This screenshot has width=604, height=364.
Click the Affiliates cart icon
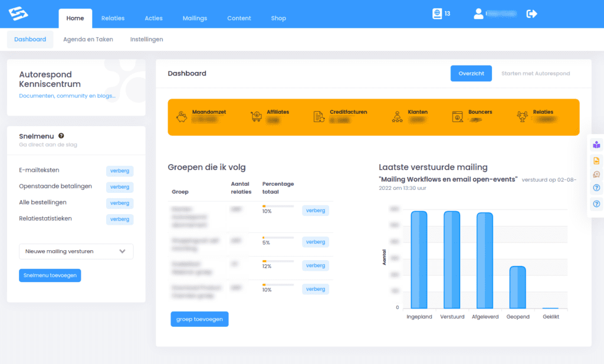click(256, 116)
